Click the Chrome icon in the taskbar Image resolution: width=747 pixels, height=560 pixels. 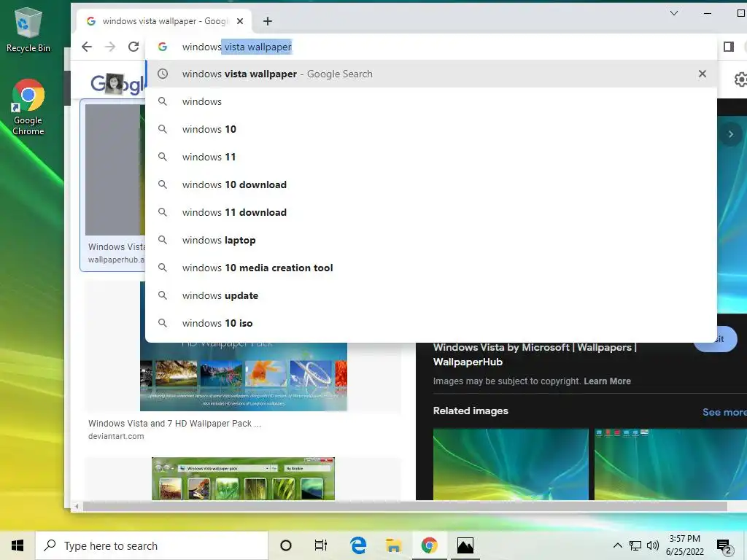point(429,545)
